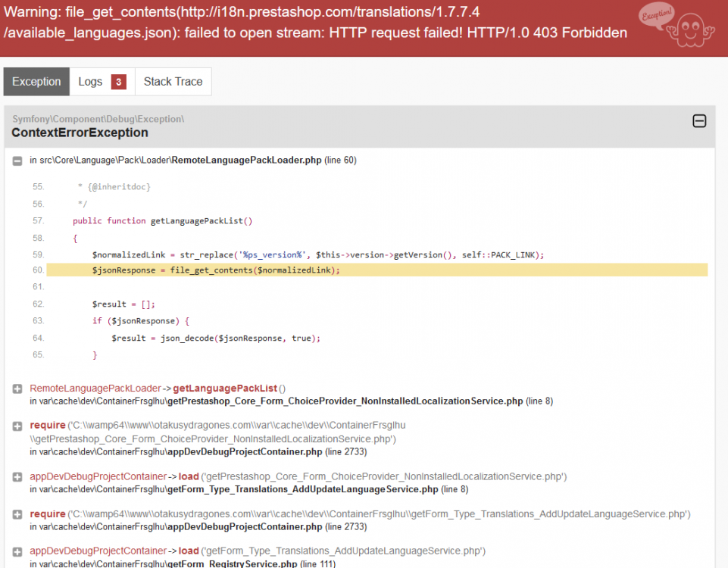This screenshot has height=568, width=728.
Task: Click getPrestashop_Core_Form_ChoiceProvider_NonInstalledLocalizationService.php line 8 path
Action: [x=291, y=401]
